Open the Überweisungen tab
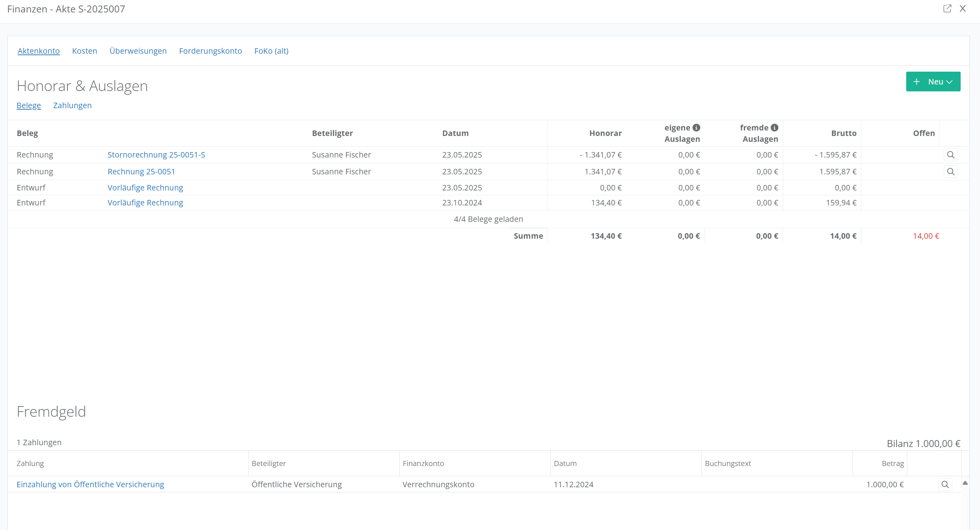This screenshot has height=530, width=980. pyautogui.click(x=138, y=51)
